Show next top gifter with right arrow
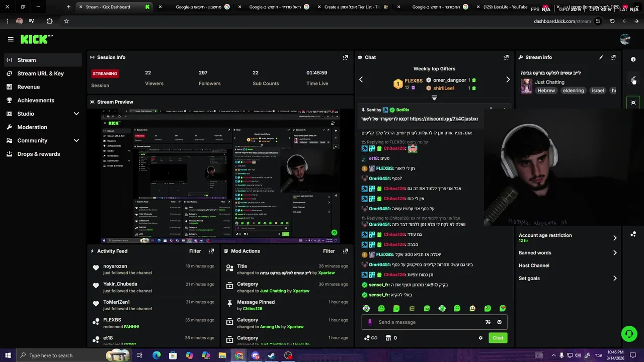The image size is (644, 362). pos(508,79)
